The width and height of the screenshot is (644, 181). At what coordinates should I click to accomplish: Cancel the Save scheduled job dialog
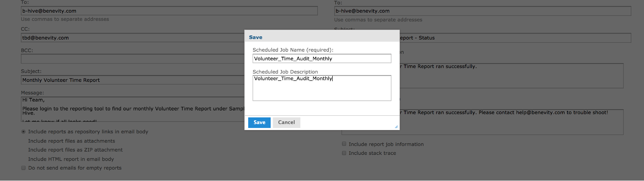point(286,122)
